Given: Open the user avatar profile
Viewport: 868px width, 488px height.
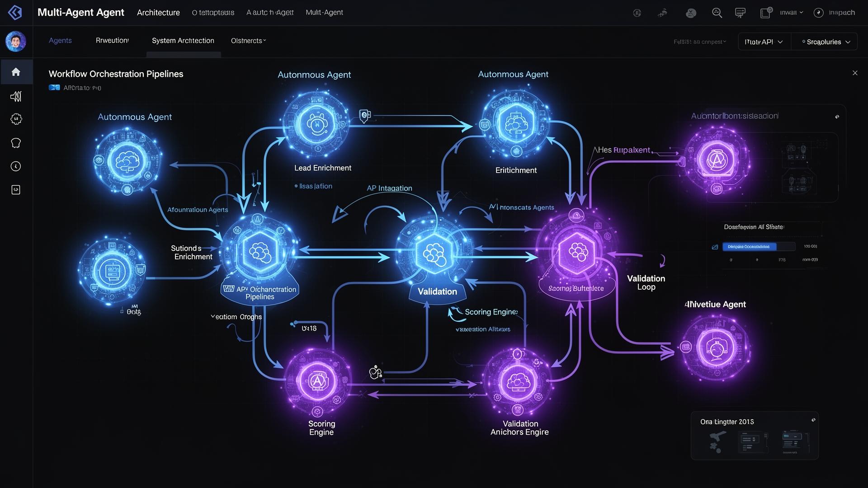Looking at the screenshot, I should coord(15,42).
